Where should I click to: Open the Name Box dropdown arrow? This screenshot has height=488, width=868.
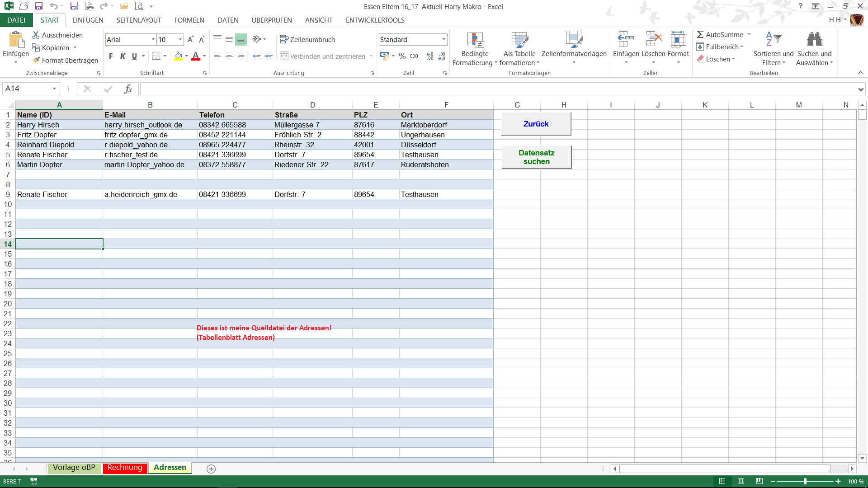[54, 89]
